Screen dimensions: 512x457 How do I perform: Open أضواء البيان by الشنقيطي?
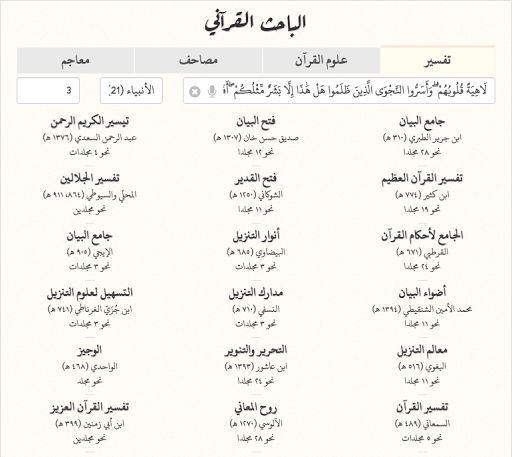pyautogui.click(x=422, y=293)
